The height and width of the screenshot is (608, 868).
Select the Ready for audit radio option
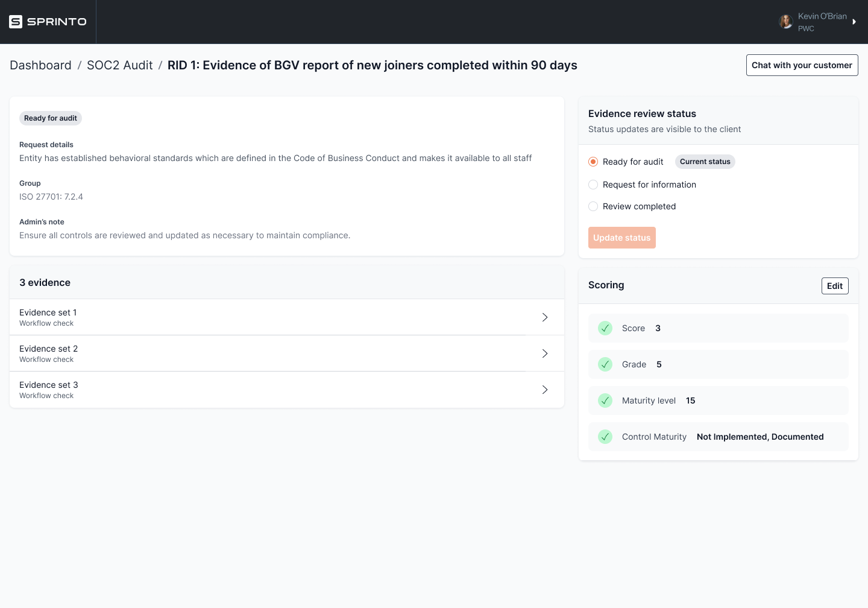tap(593, 162)
